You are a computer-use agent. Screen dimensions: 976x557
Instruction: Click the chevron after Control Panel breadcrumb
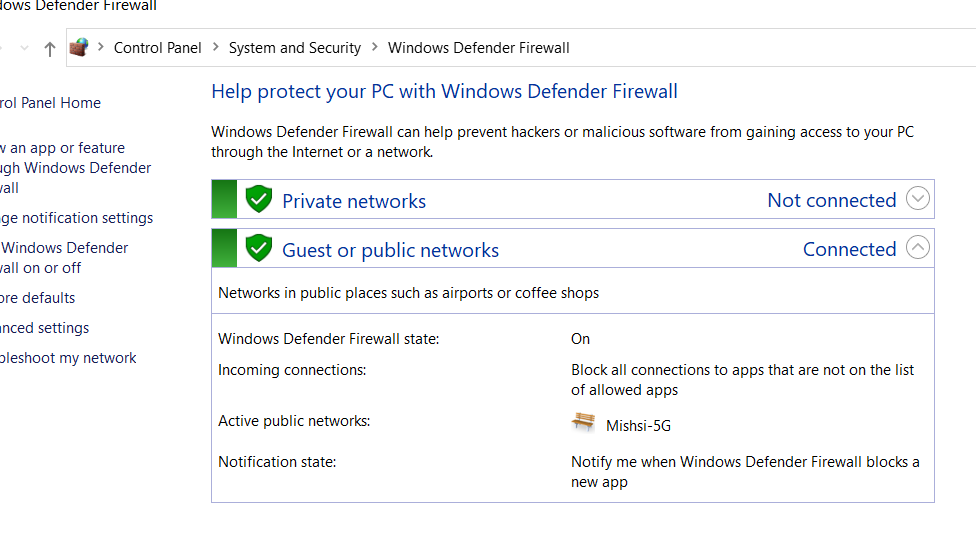pos(215,47)
